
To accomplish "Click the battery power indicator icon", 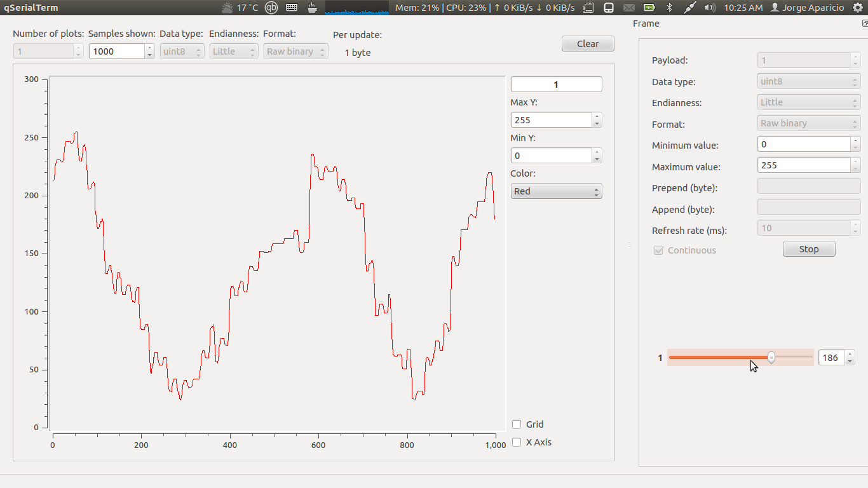I will click(x=649, y=8).
